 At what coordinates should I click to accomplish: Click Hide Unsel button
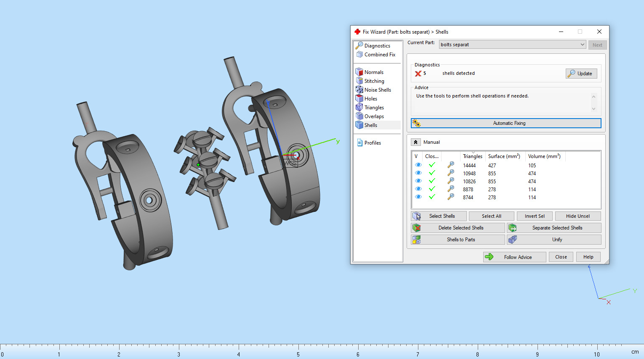point(578,216)
